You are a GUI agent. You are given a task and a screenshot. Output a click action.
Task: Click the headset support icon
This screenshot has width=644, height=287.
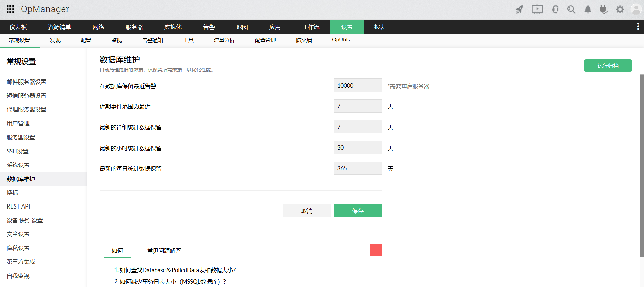tap(556, 9)
